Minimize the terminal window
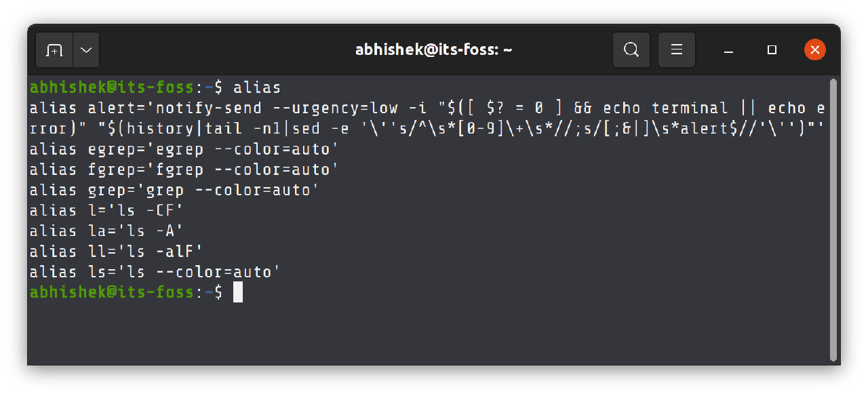 [x=728, y=50]
